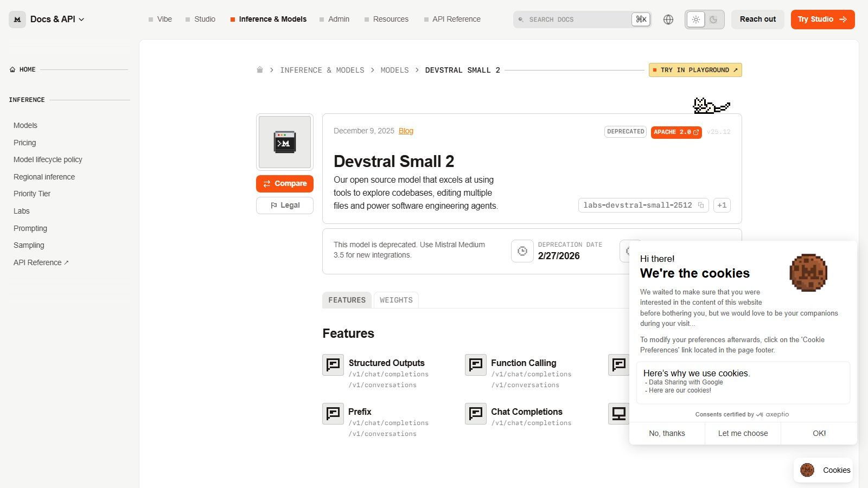Open the Docs & API dropdown

(x=58, y=19)
